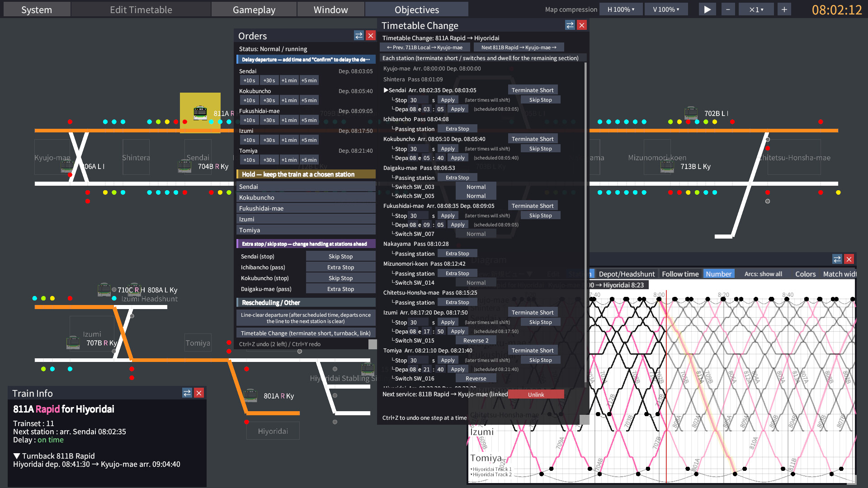The width and height of the screenshot is (868, 488).
Task: Toggle Switch SW_015 Reverse 2 setting
Action: (x=476, y=340)
